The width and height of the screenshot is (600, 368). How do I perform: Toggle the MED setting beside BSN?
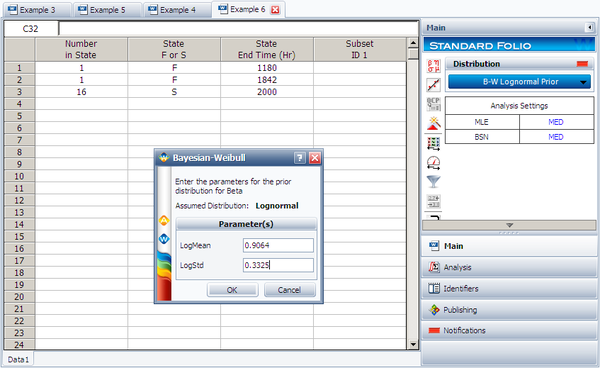[x=556, y=137]
